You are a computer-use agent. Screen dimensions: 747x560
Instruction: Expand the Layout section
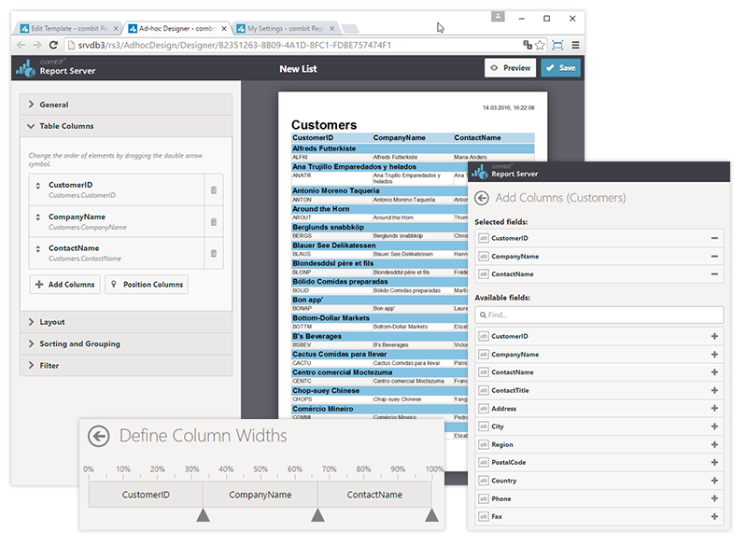pos(126,322)
